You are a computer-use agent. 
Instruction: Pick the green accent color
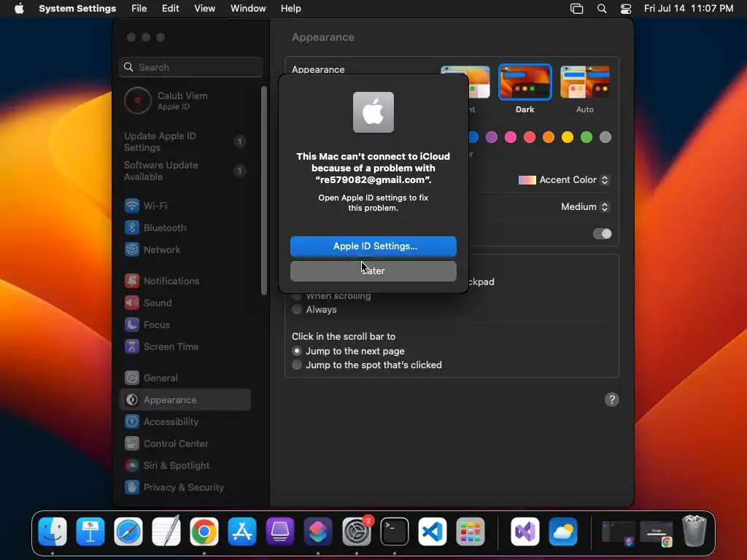587,137
